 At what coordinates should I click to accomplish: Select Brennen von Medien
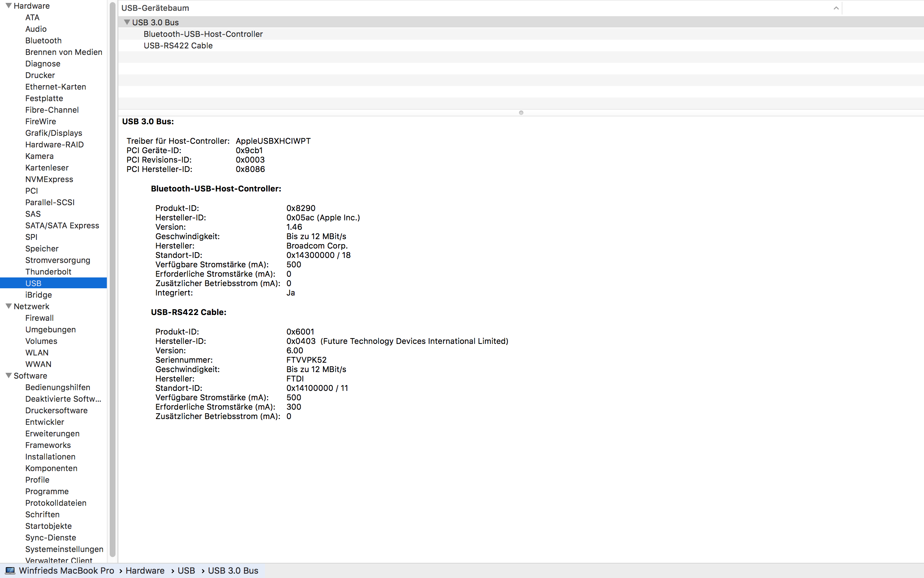coord(64,52)
